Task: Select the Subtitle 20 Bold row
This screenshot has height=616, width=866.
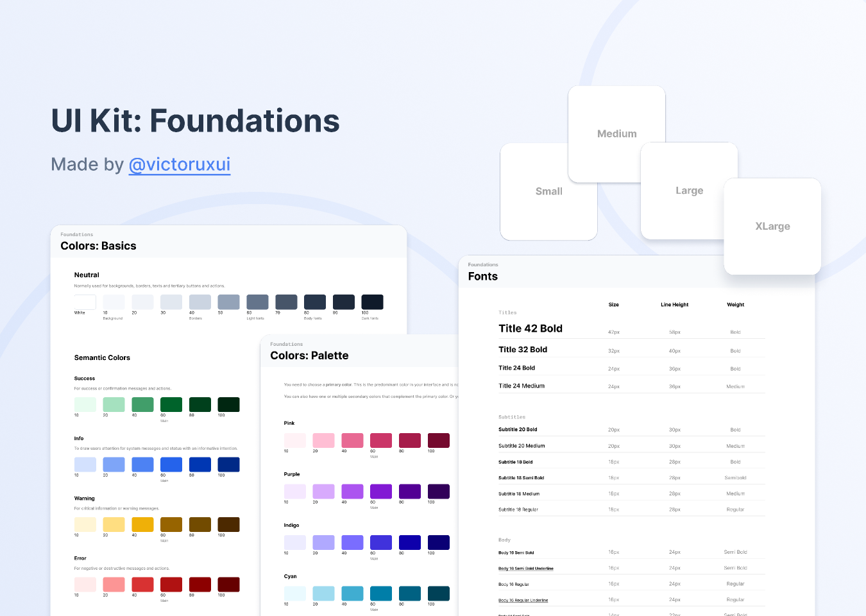Action: 518,429
